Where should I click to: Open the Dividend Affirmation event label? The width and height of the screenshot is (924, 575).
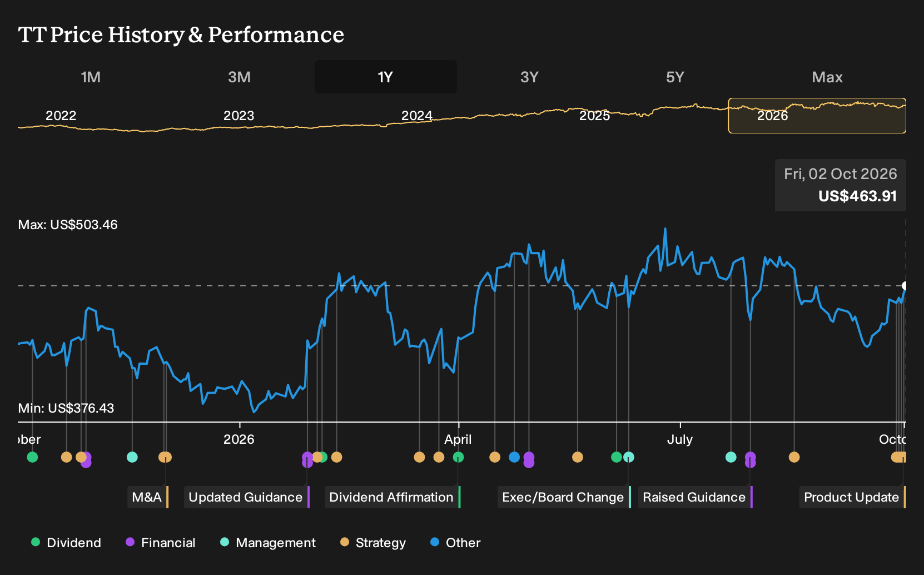392,497
